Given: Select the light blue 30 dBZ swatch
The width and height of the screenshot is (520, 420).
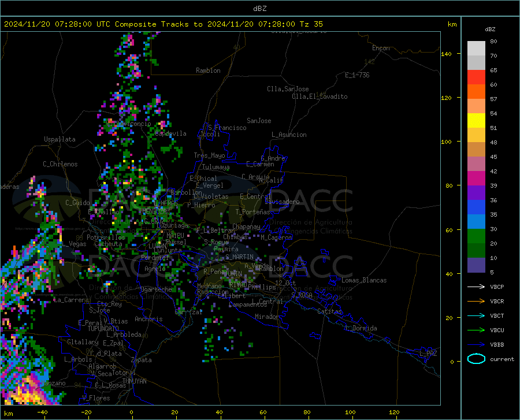Looking at the screenshot, I should coord(476,222).
